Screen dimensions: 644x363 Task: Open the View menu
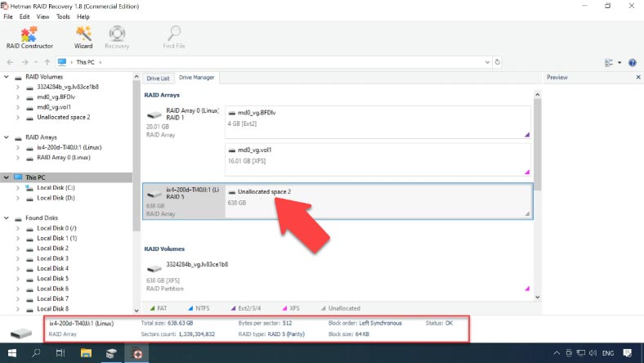pos(42,16)
